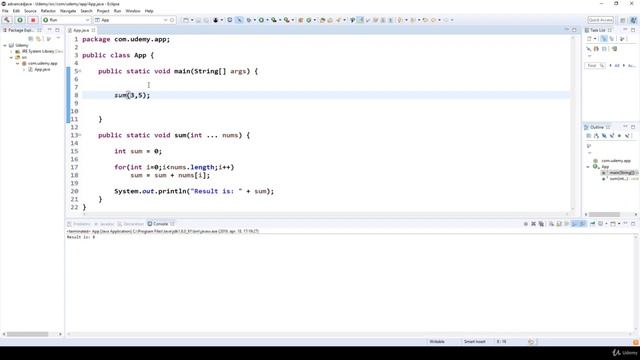Select the Console tab
Viewport: 640px width, 360px height.
[160, 224]
